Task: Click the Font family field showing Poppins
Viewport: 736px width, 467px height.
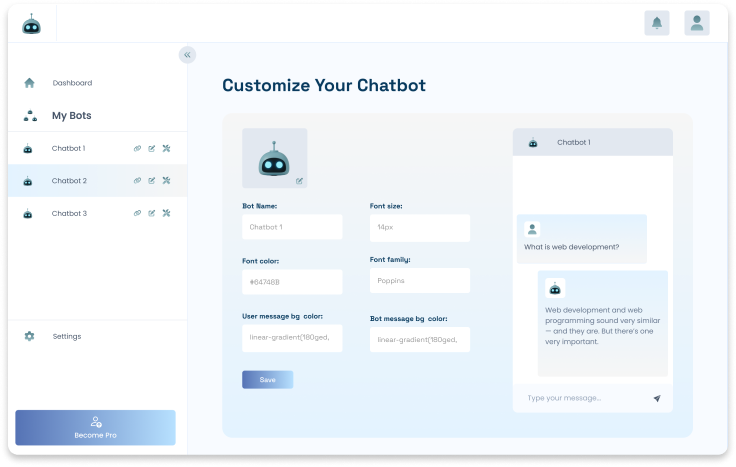Action: coord(419,281)
